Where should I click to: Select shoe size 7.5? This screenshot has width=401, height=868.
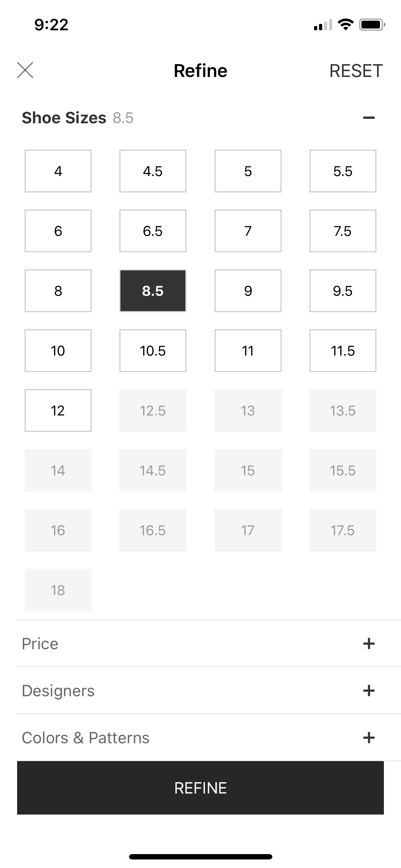tap(343, 231)
